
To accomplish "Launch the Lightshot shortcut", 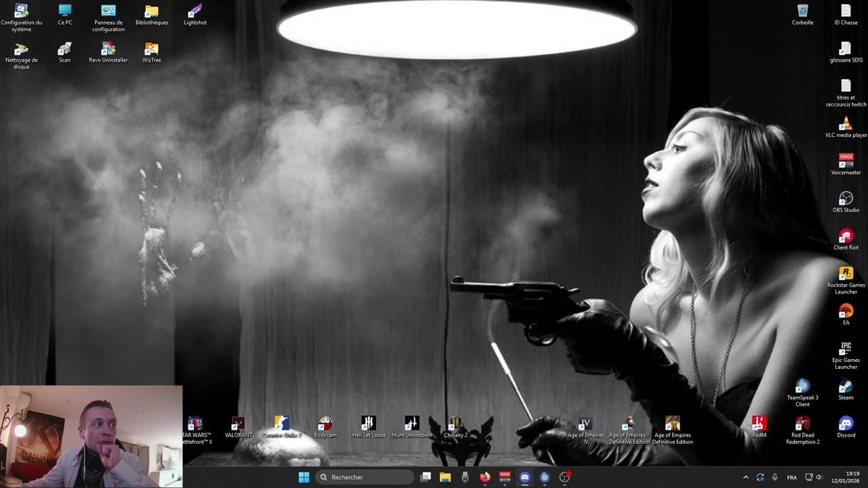I will 195,15.
